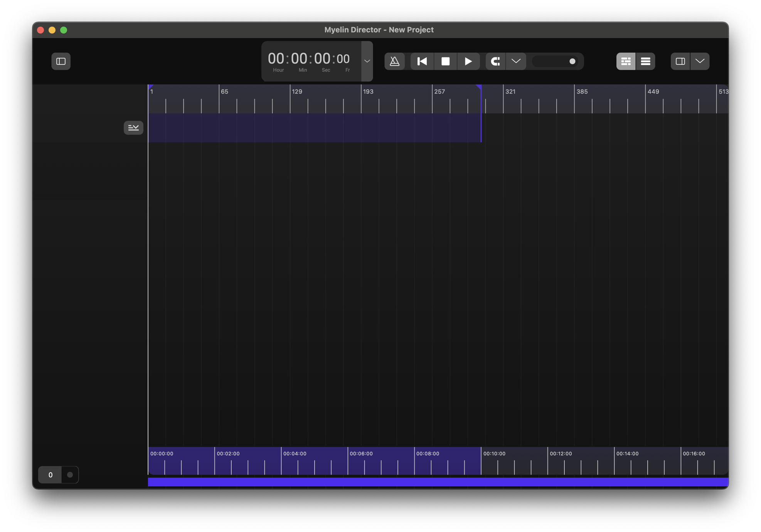Screen dimensions: 761x532
Task: Click bar 321 on the top ruler
Action: 510,92
